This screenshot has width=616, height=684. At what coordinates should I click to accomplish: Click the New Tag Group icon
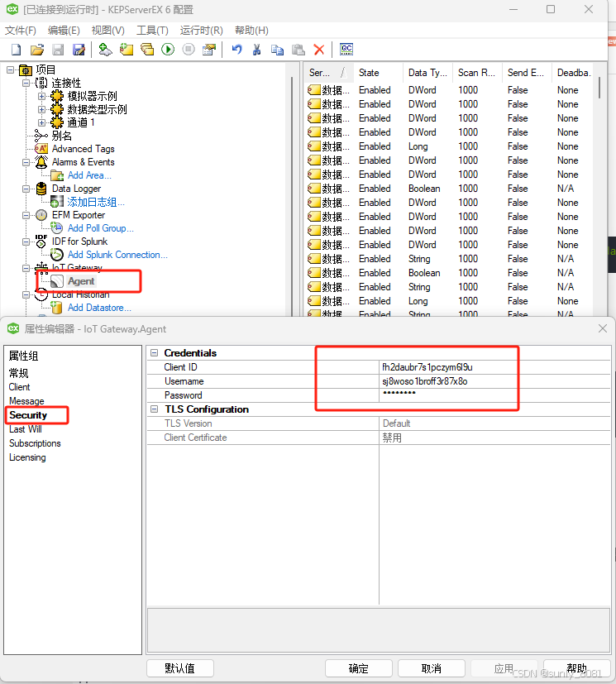(147, 50)
